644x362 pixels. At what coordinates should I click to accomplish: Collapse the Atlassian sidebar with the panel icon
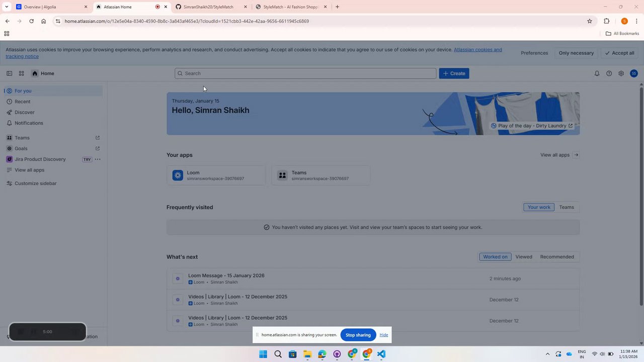pos(9,73)
